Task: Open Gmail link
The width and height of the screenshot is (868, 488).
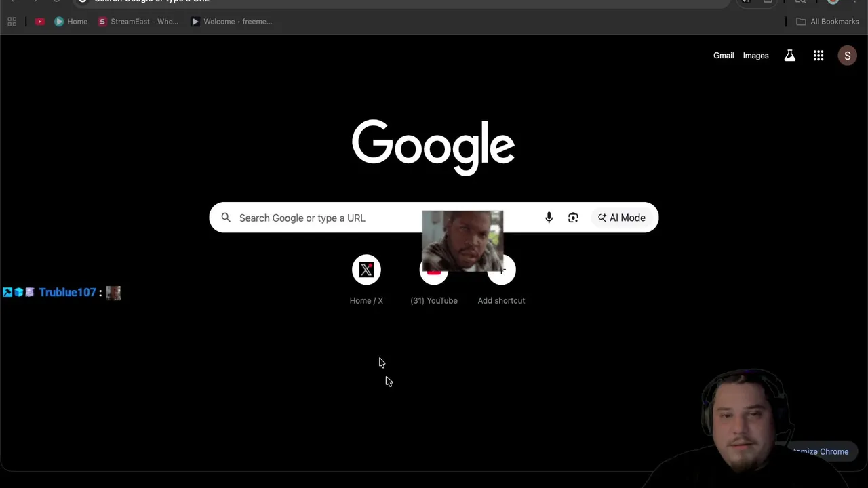Action: (724, 56)
